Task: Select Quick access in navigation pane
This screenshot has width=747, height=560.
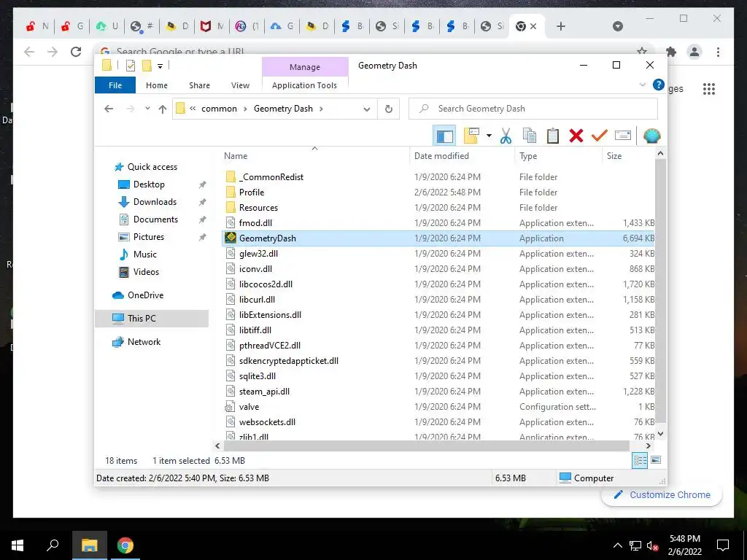Action: click(152, 167)
